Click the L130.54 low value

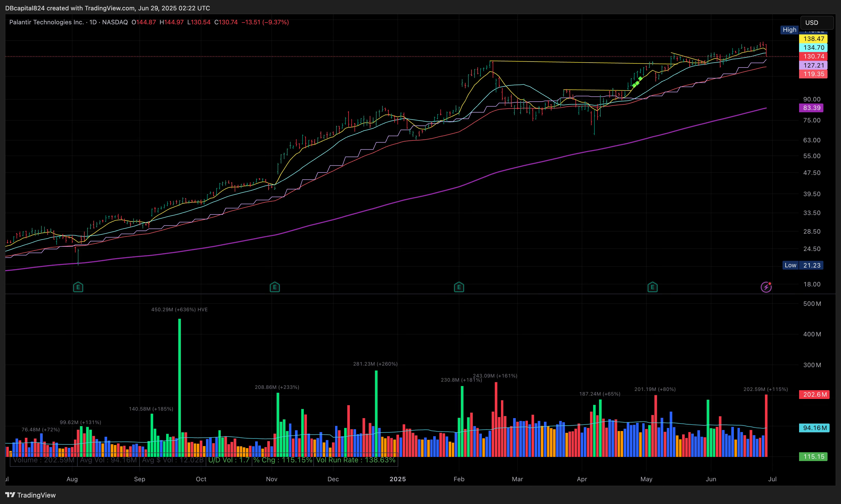click(199, 22)
